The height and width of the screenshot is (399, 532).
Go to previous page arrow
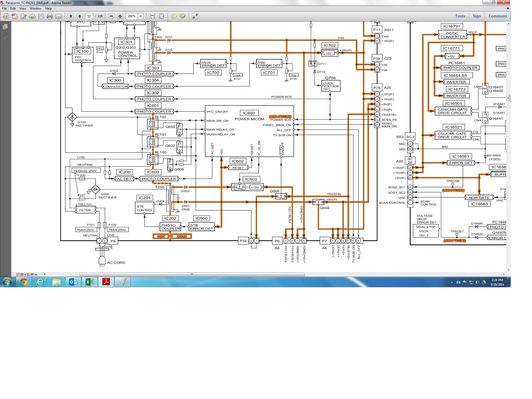pos(71,16)
